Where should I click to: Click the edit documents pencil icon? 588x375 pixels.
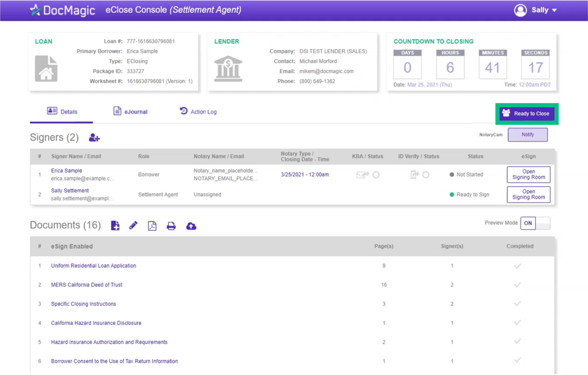133,225
